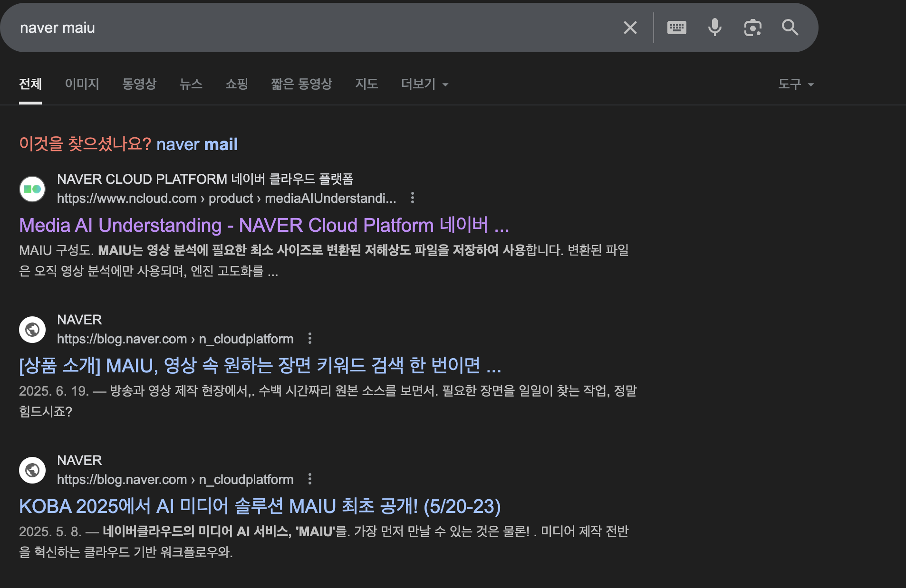Click the ncloud.com mediaAIUnderstanding URL breadcrumb
Viewport: 906px width, 588px height.
(227, 198)
